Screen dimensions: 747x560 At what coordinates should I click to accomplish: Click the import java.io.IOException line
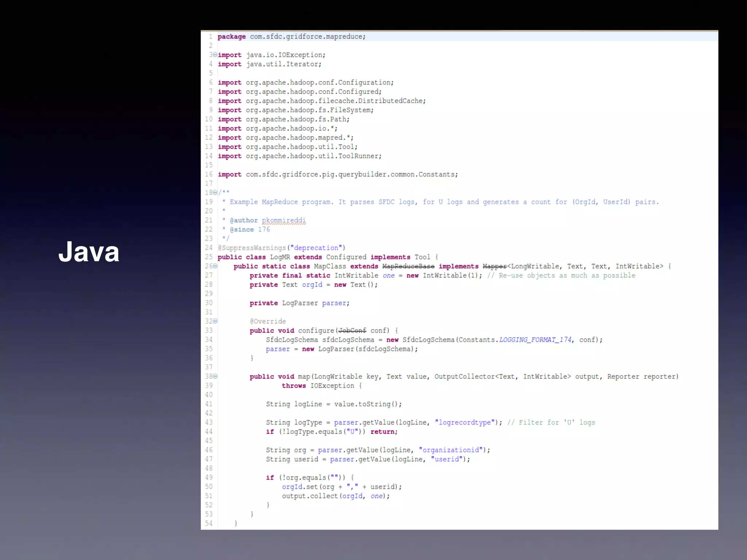point(271,55)
